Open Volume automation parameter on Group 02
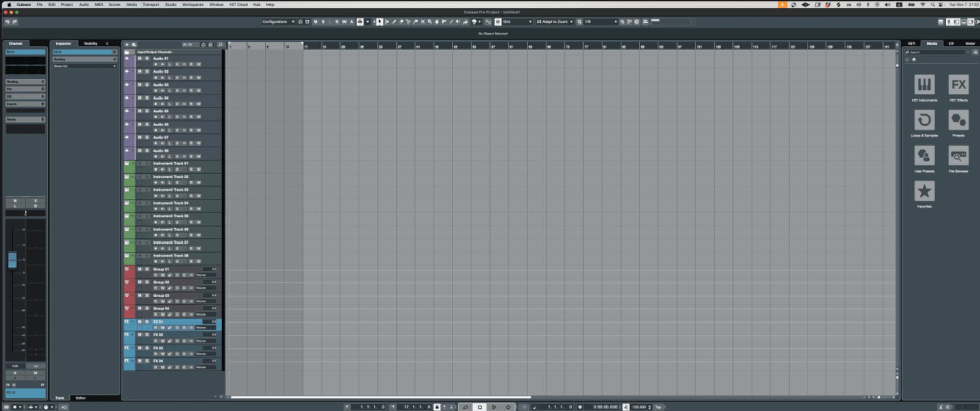The height and width of the screenshot is (411, 980). point(206,288)
